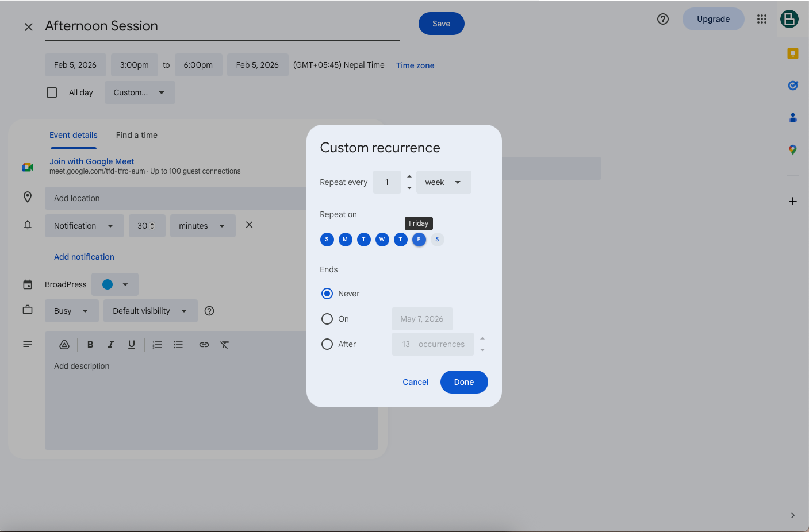Image resolution: width=809 pixels, height=532 pixels.
Task: Click the Google apps grid icon
Action: tap(762, 19)
